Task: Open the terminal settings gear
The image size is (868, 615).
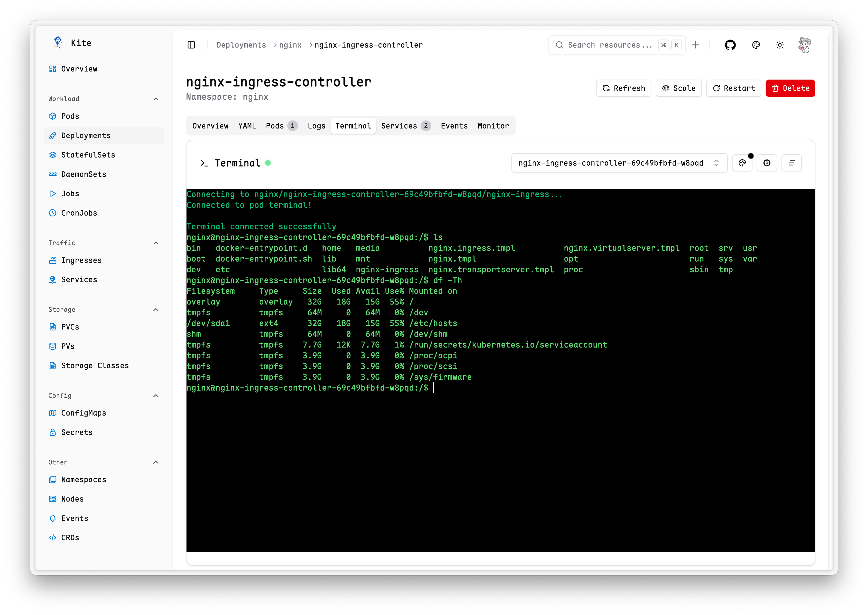Action: (767, 163)
